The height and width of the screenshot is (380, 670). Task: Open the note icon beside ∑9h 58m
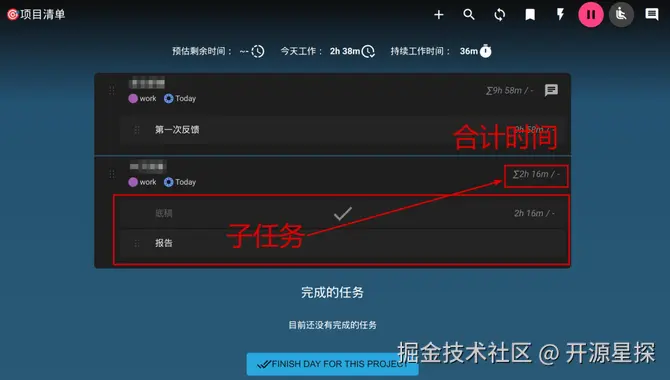pos(551,90)
